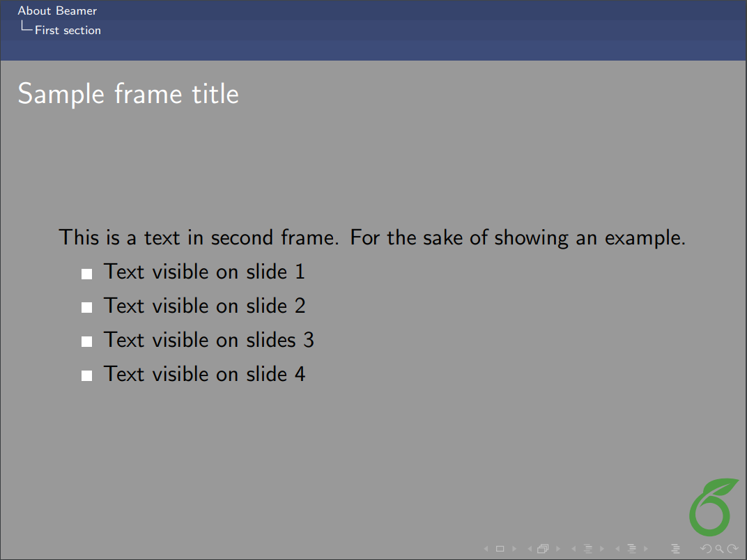Go to next subsection arrow

pyautogui.click(x=602, y=549)
